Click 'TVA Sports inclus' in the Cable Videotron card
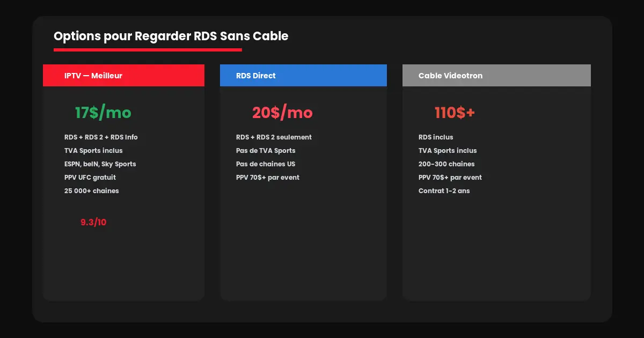This screenshot has height=338, width=644. click(448, 151)
